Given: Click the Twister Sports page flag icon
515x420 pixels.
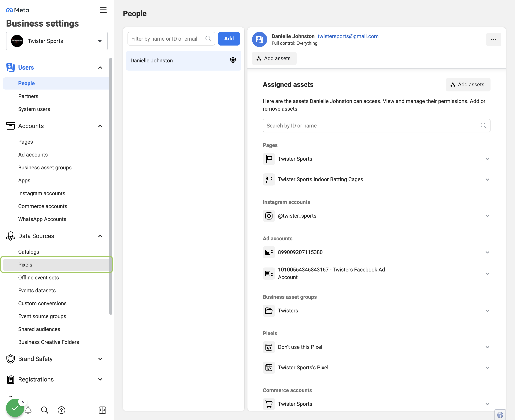Looking at the screenshot, I should tap(269, 159).
